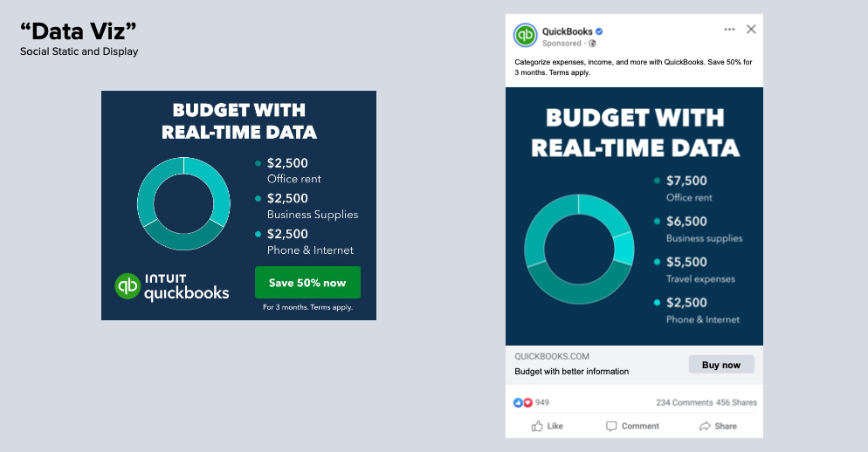View the 234 Comments link
The height and width of the screenshot is (452, 868).
pos(684,402)
